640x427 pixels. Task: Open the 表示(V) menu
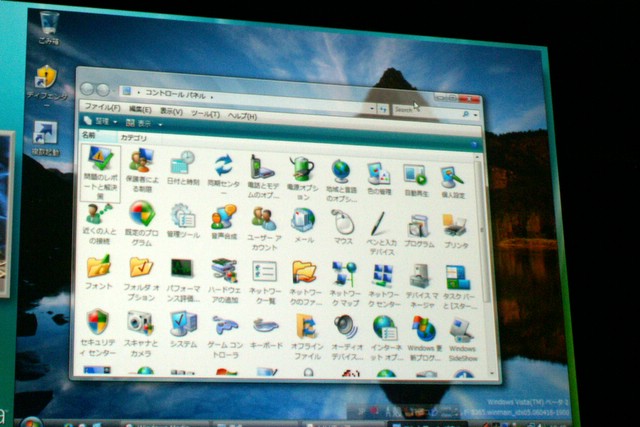(x=171, y=111)
